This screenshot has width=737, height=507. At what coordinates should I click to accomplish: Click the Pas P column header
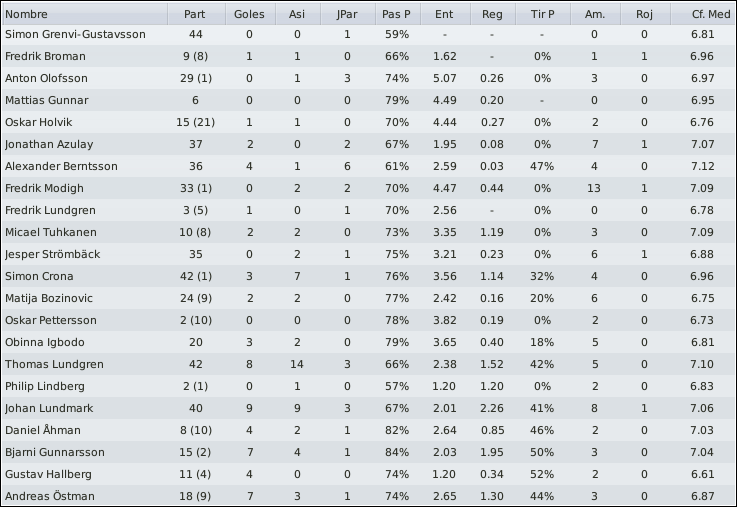(x=398, y=14)
